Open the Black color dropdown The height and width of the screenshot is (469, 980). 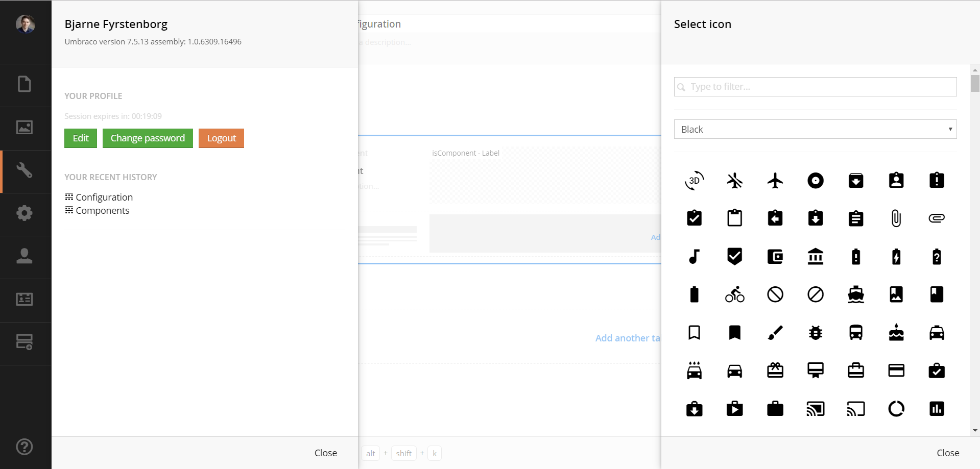[815, 129]
